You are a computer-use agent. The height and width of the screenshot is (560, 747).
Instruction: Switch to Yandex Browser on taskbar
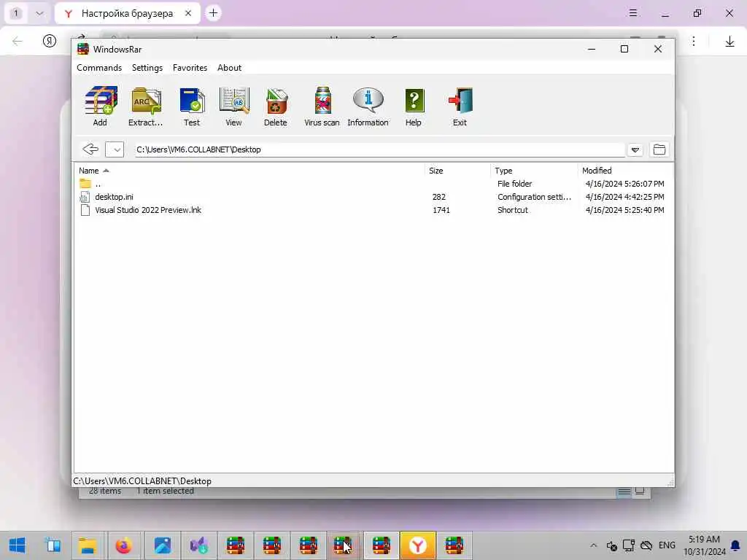pyautogui.click(x=418, y=545)
